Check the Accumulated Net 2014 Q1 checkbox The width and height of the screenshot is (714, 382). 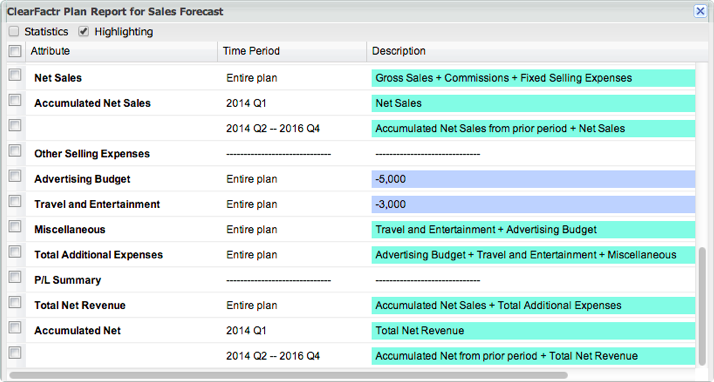[15, 328]
